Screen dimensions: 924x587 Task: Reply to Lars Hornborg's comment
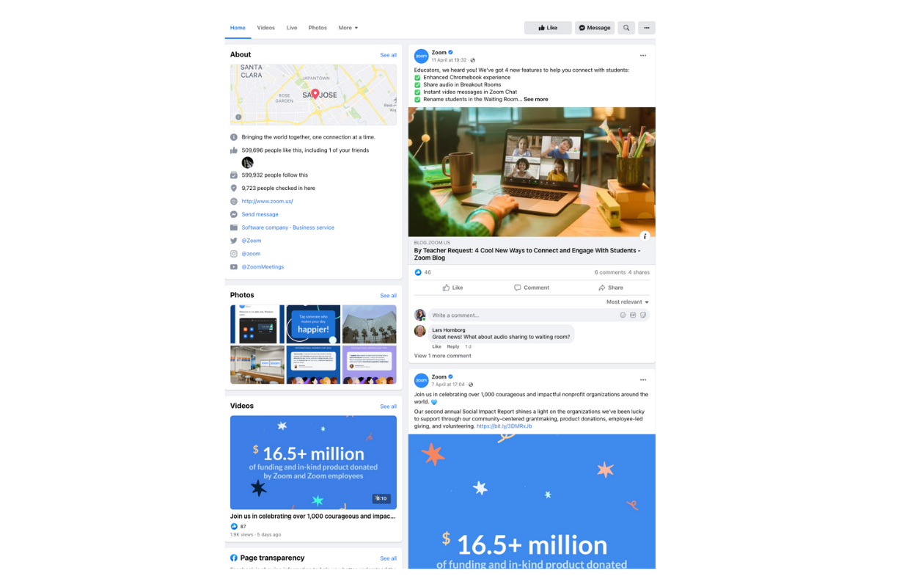pyautogui.click(x=453, y=346)
